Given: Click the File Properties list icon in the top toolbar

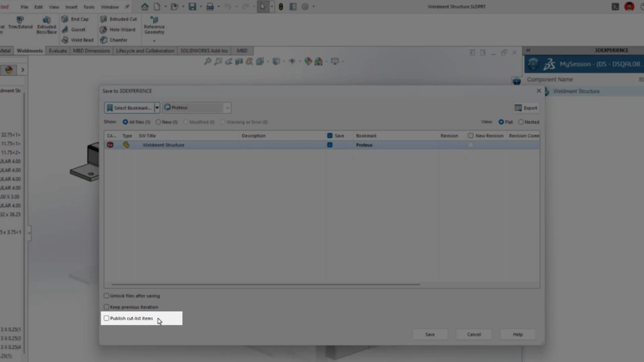Looking at the screenshot, I should pyautogui.click(x=293, y=7).
